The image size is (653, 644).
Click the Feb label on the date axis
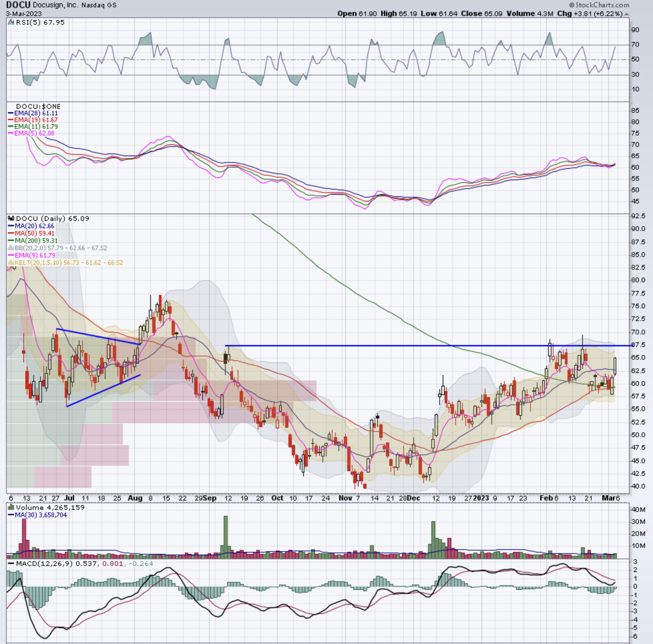(x=546, y=498)
